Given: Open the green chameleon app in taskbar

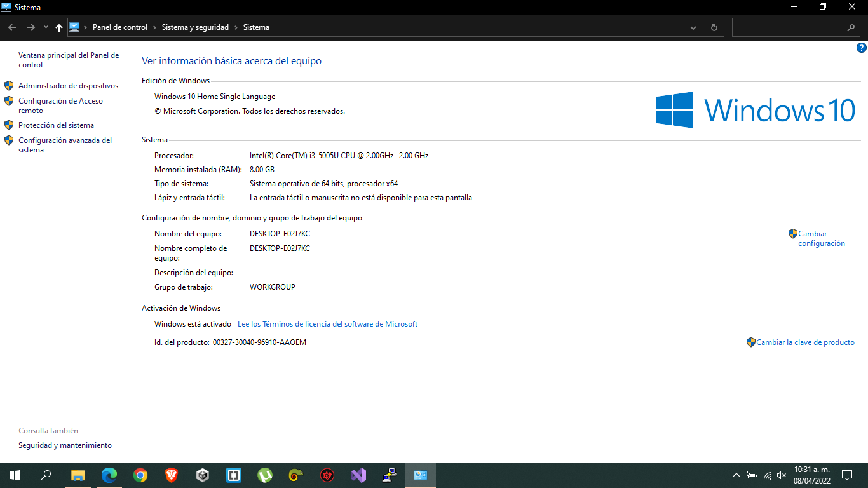Looking at the screenshot, I should coord(296,475).
